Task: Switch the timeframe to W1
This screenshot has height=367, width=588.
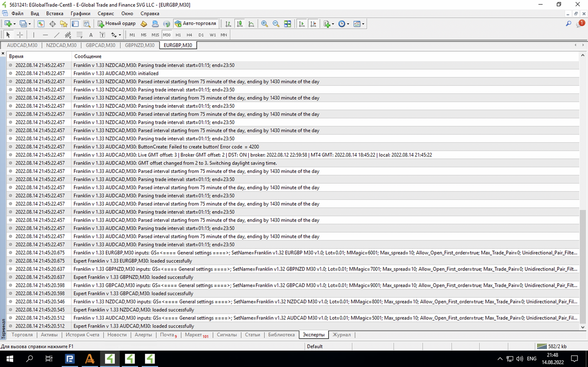Action: (x=212, y=35)
